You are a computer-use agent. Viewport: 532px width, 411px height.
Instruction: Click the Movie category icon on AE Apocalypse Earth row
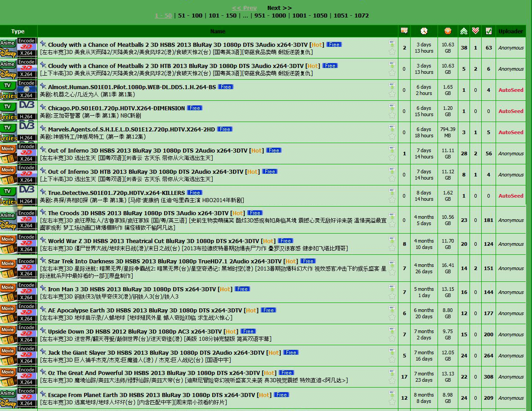pos(8,313)
